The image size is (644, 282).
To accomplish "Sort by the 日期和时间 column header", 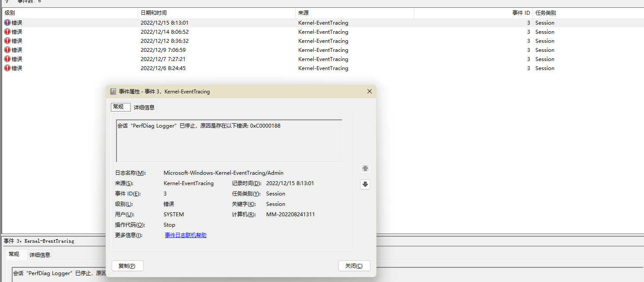I will point(216,13).
